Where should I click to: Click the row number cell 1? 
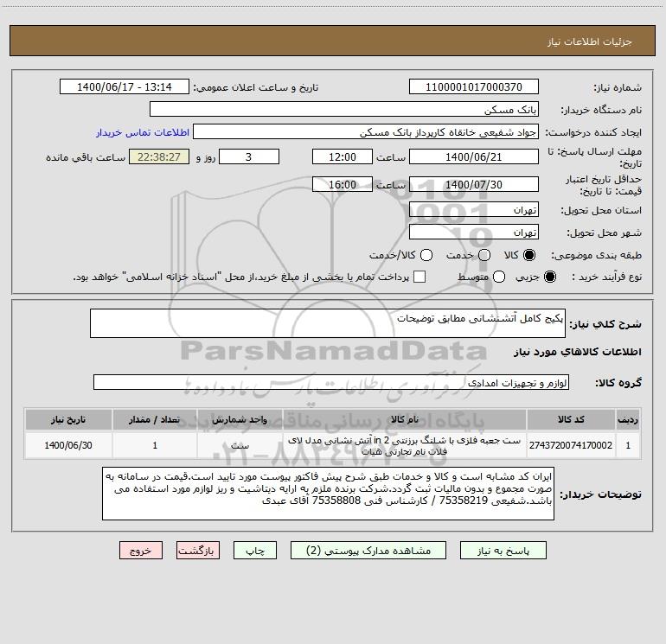click(628, 445)
